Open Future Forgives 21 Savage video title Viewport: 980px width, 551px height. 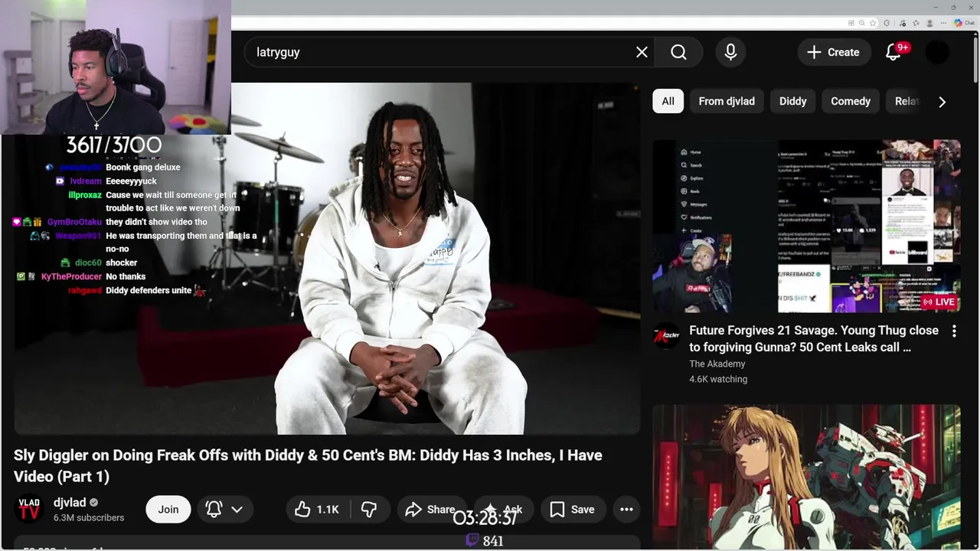[x=814, y=338]
